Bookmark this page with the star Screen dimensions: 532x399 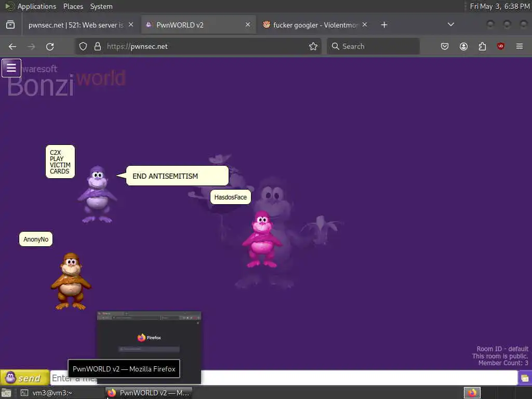[x=313, y=46]
